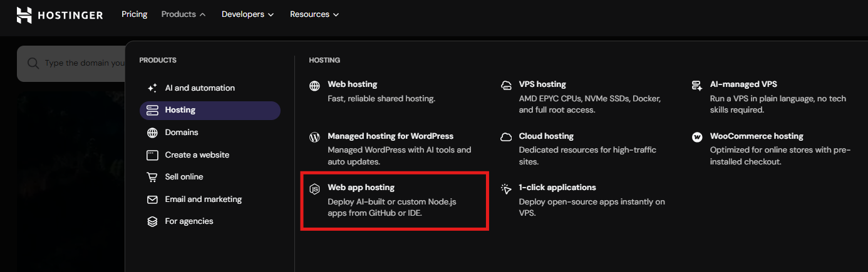Click the Hostinger logo icon
Image resolution: width=868 pixels, height=272 pixels.
coord(24,15)
